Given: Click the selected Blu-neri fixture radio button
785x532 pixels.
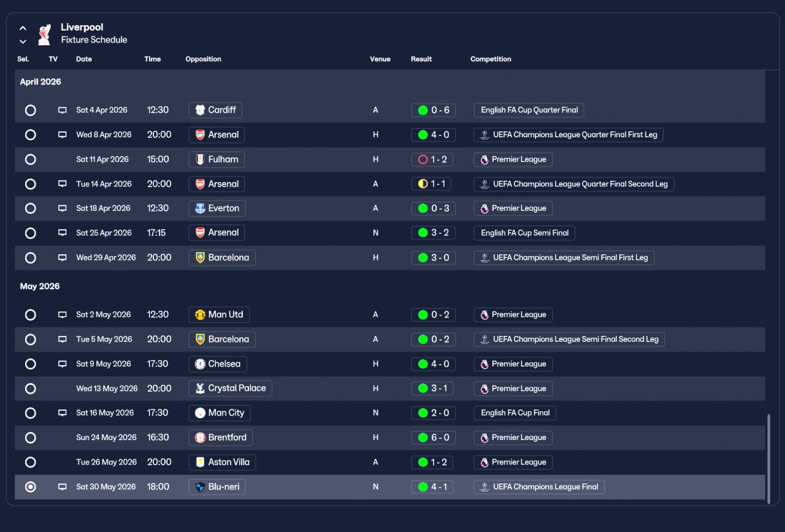Looking at the screenshot, I should point(30,487).
